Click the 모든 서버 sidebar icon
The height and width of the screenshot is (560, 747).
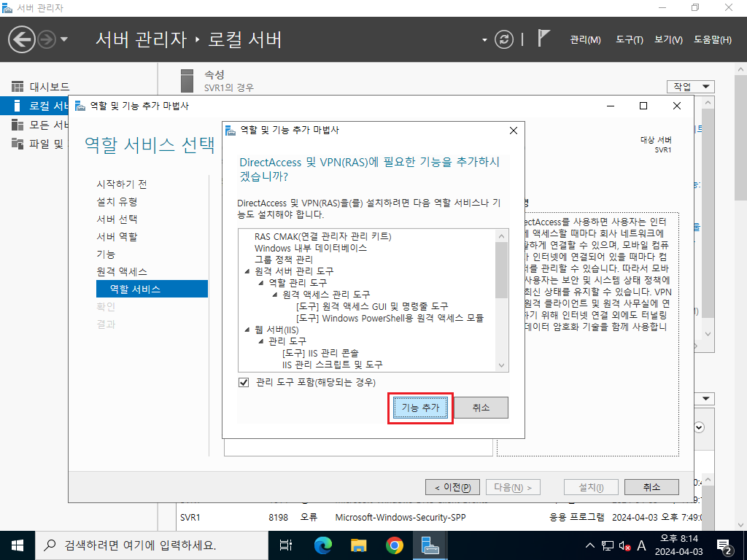pos(18,125)
